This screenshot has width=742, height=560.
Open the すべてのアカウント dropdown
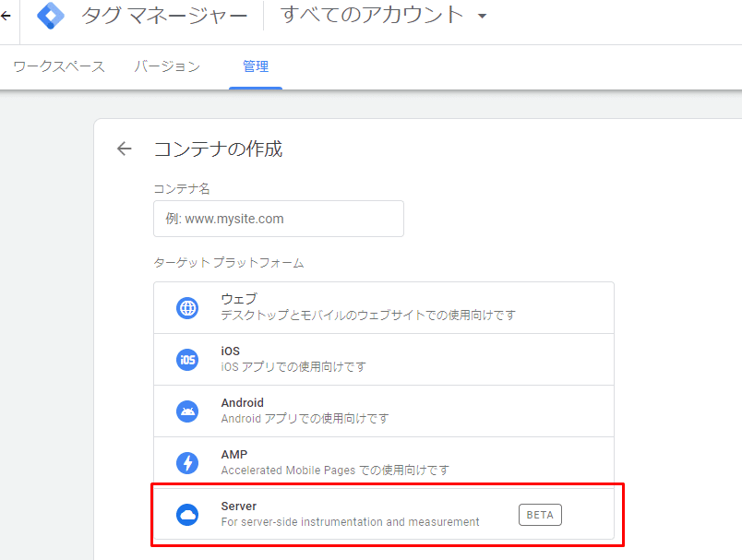tap(383, 15)
